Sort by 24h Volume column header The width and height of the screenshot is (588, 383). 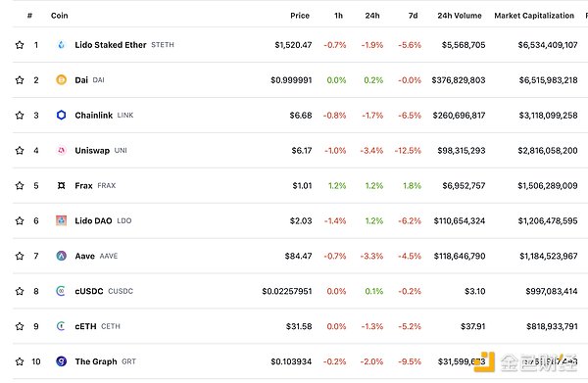tap(460, 16)
